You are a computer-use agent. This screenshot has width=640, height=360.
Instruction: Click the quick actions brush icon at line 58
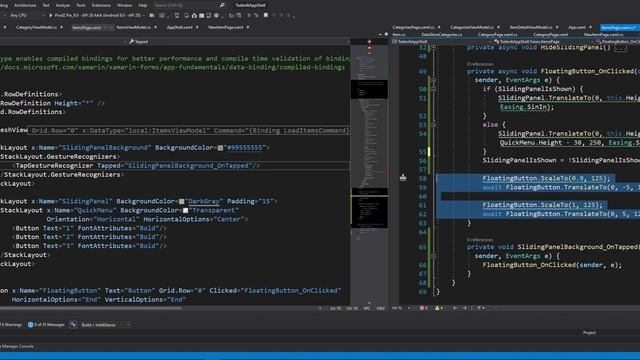pos(403,177)
